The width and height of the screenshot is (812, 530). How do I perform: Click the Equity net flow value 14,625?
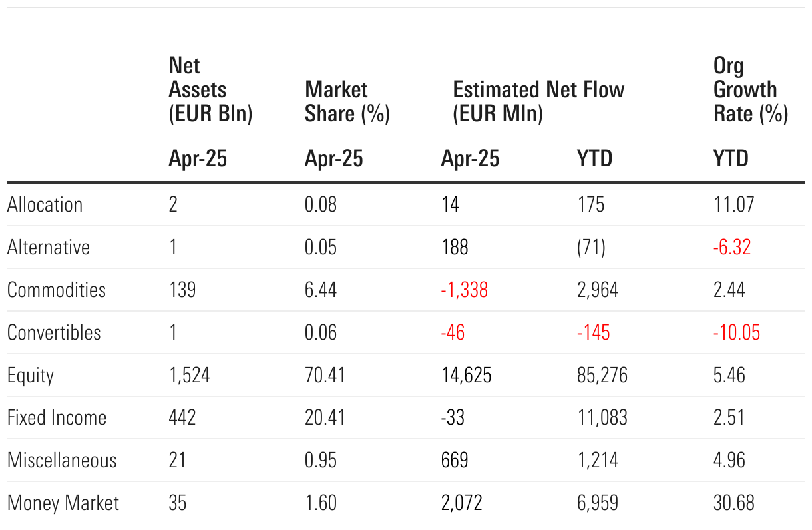click(466, 375)
